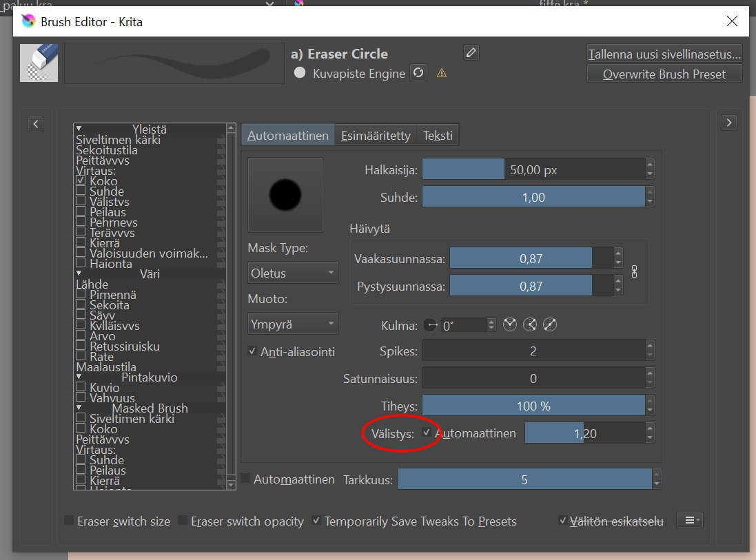This screenshot has height=560, width=756.
Task: Open the hamburger menu at bottom right
Action: tap(689, 521)
